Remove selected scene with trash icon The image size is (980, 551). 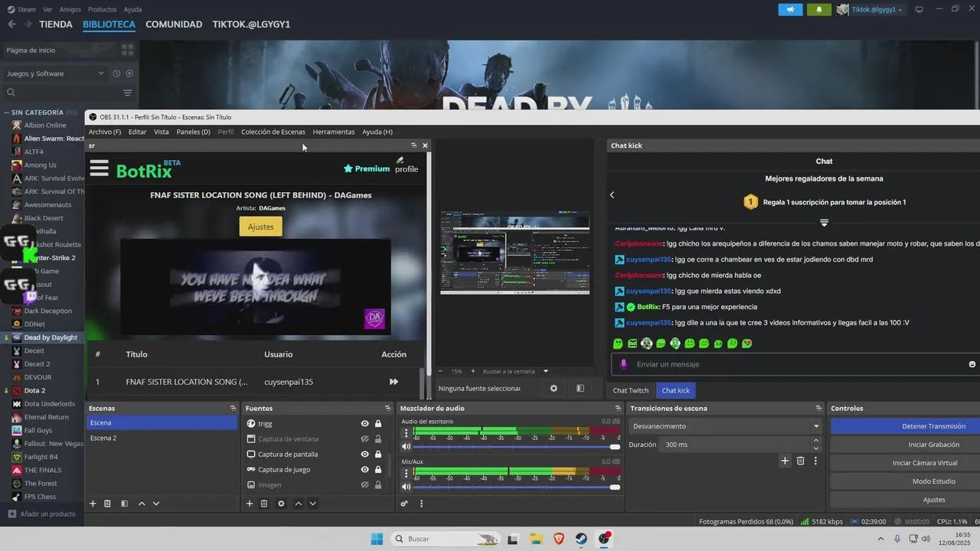(108, 504)
